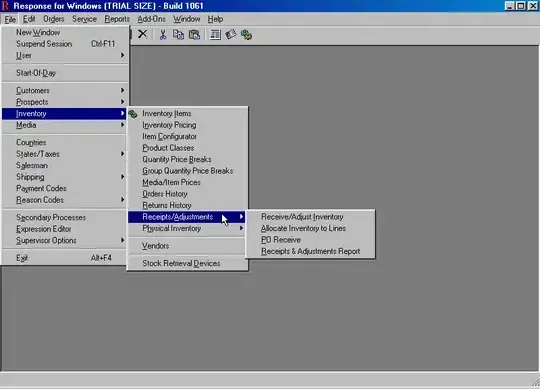This screenshot has width=540, height=389.
Task: Click the highlighted Receipts/Adjustments entry
Action: click(186, 217)
